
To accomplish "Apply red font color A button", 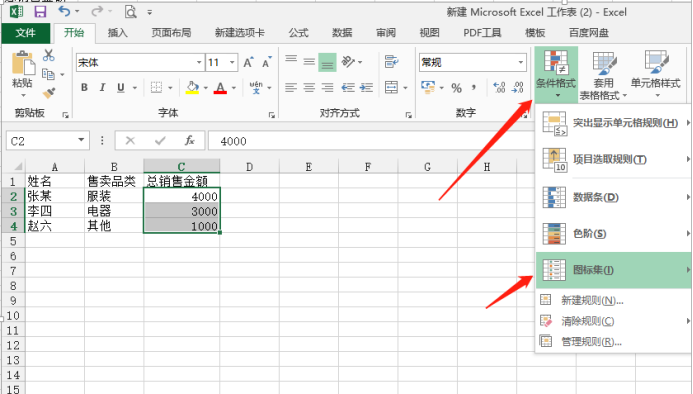I will 221,88.
